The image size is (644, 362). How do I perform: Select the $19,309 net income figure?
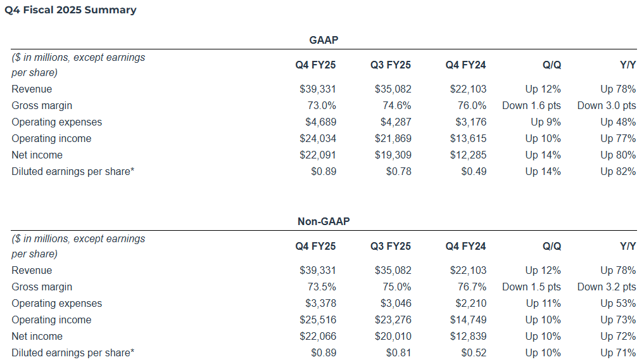(x=393, y=155)
